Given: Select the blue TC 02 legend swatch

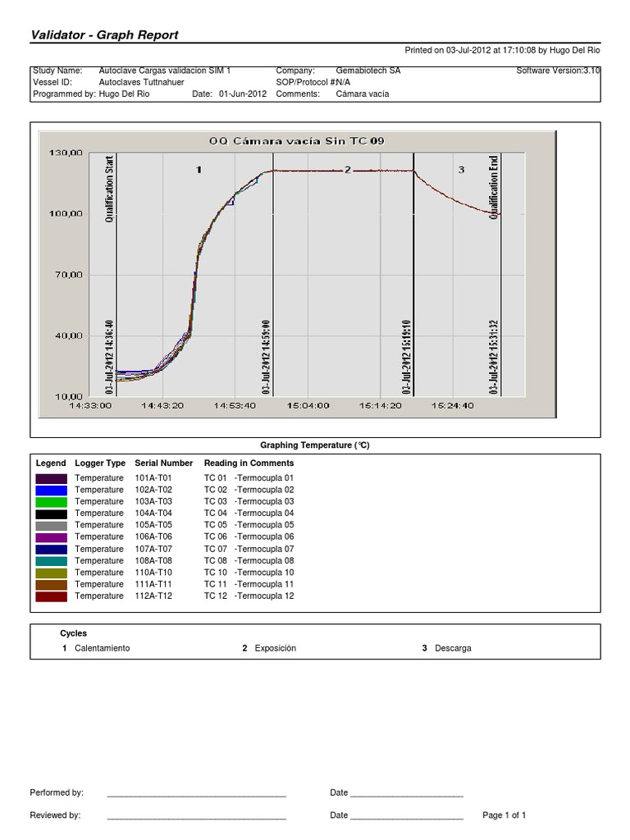Looking at the screenshot, I should 51,490.
